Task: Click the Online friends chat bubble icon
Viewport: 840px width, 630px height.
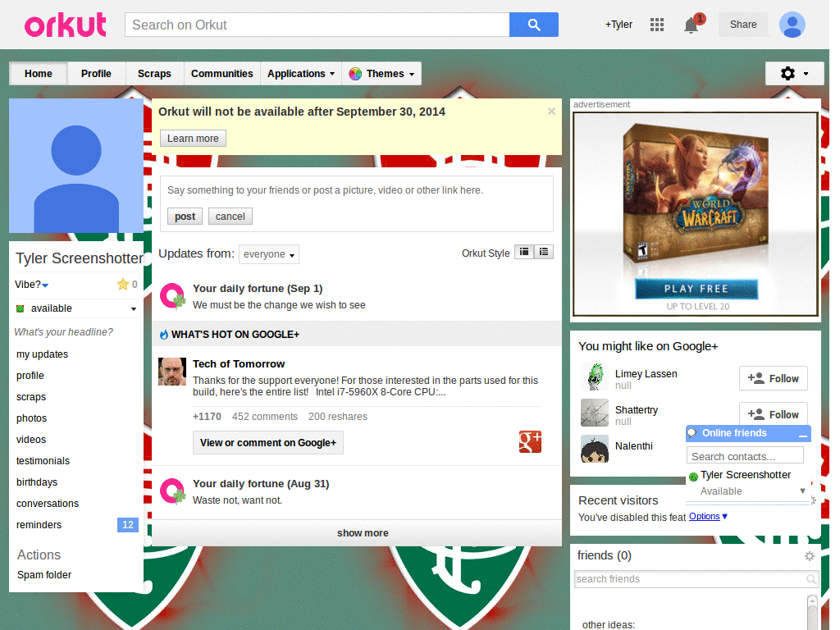Action: coord(692,433)
